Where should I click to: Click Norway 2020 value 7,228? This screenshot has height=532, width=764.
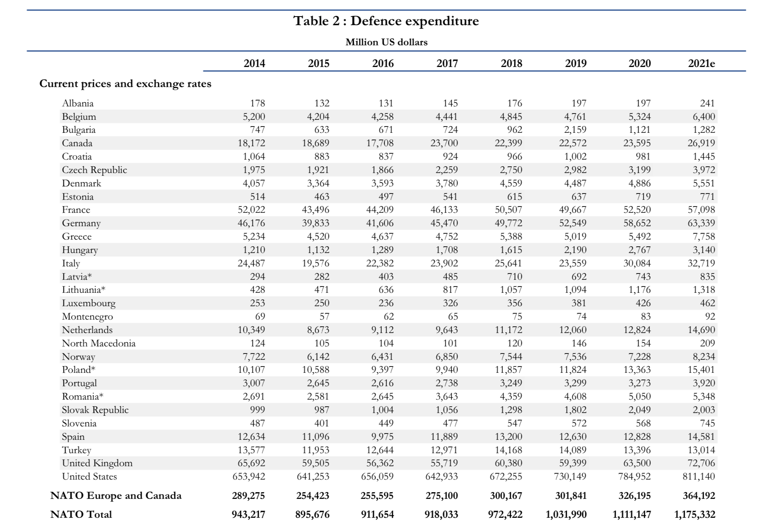pos(639,357)
